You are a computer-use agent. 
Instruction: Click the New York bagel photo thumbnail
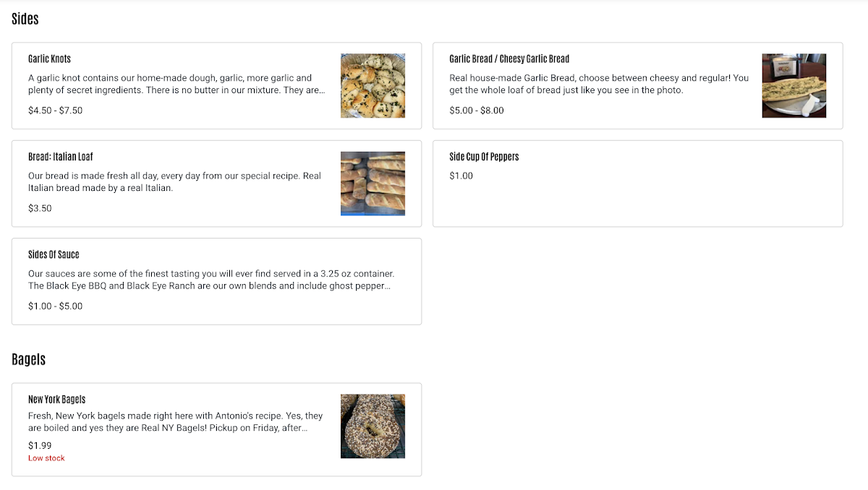coord(373,426)
